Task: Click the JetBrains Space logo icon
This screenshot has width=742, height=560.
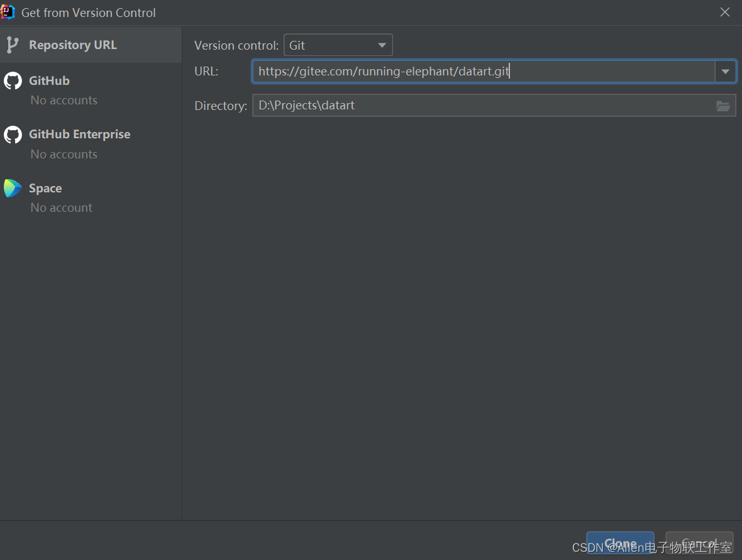Action: (x=13, y=189)
